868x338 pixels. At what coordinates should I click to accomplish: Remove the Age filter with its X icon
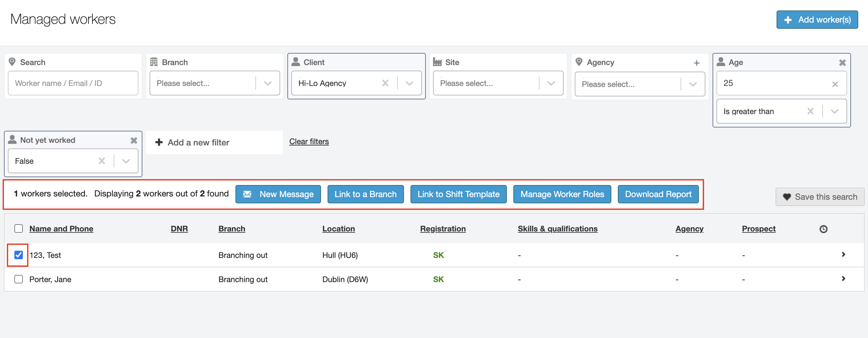842,62
